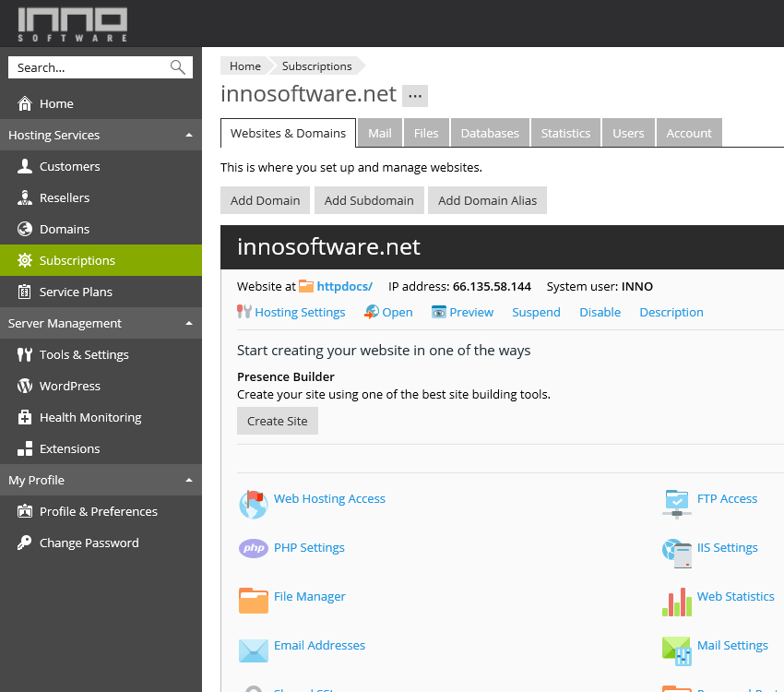
Task: Click the Tools & Settings wrench icon
Action: click(25, 354)
